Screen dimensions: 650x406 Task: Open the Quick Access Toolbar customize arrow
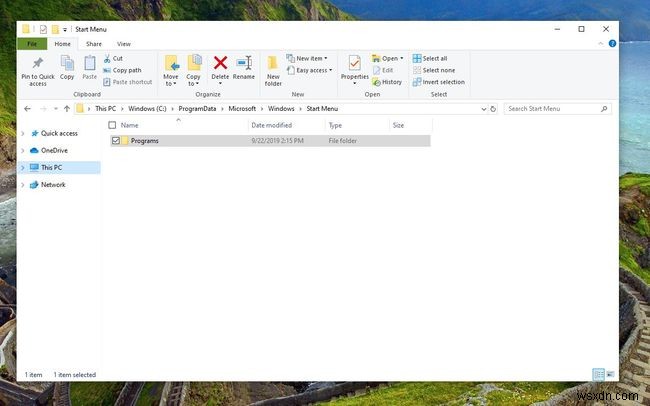(x=65, y=29)
